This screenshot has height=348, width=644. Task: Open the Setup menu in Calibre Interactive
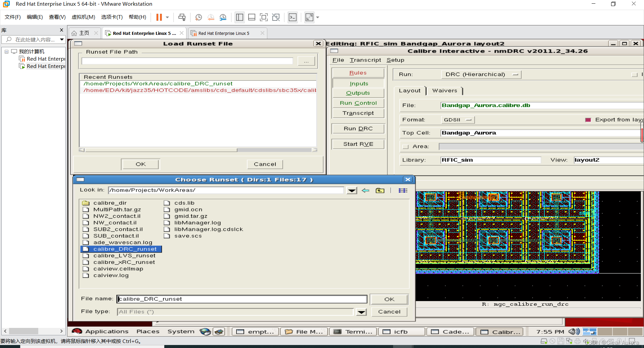click(395, 60)
